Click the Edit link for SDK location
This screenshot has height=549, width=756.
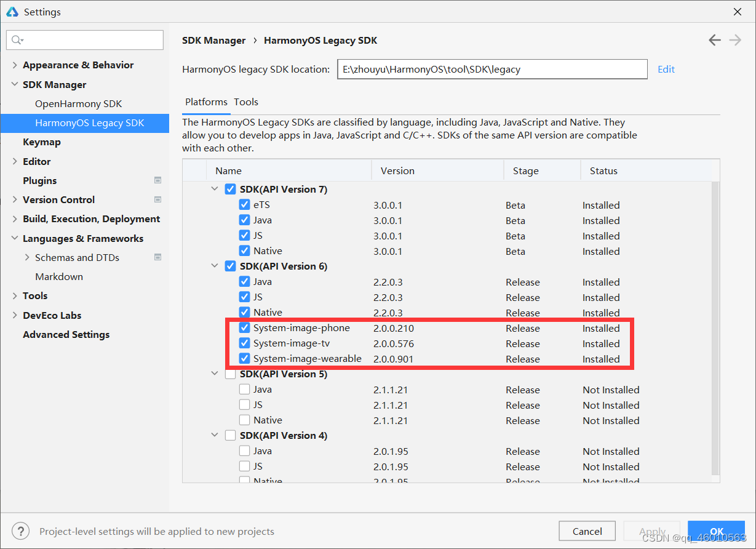pos(666,70)
